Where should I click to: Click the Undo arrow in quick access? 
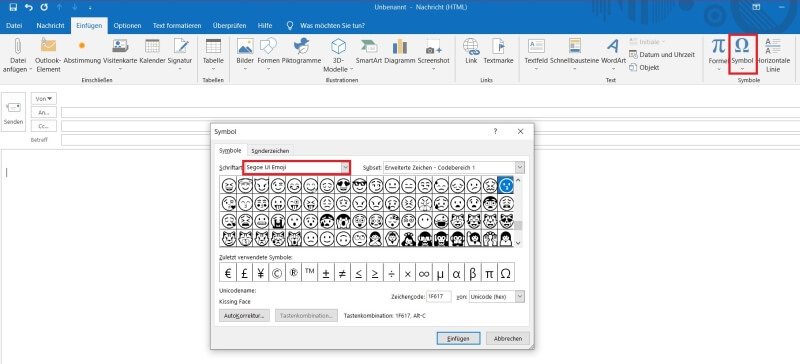tap(29, 7)
